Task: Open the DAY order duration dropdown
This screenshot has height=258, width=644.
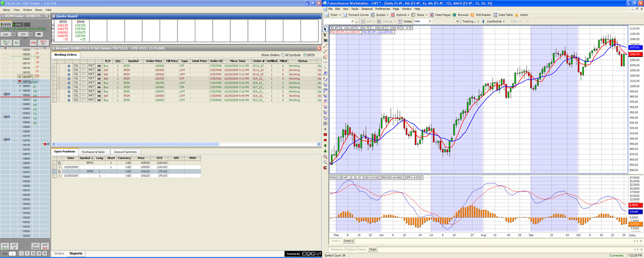Action: coord(8,34)
